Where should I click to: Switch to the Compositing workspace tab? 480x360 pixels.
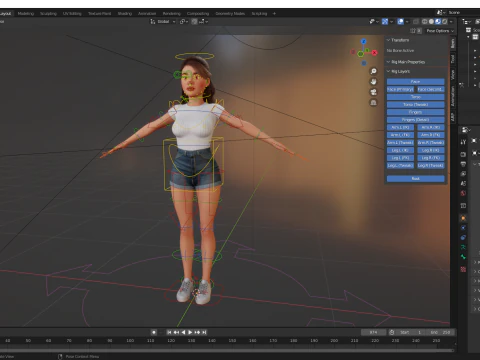coord(198,14)
